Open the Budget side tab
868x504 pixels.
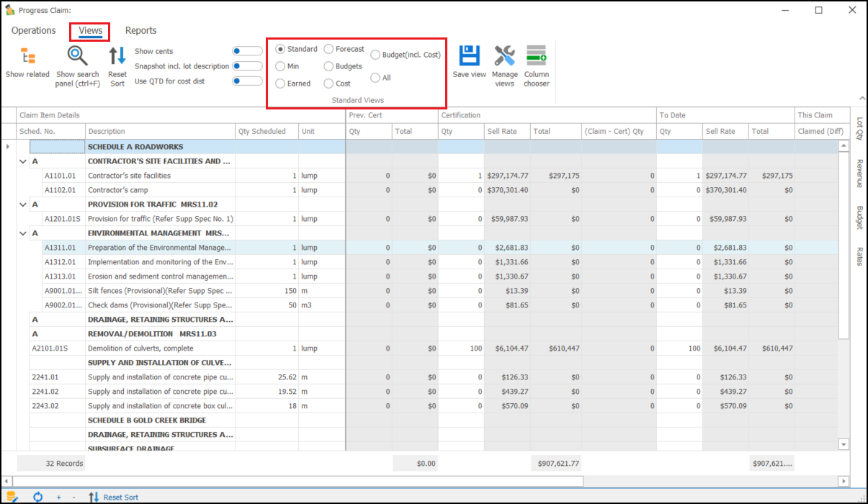click(859, 217)
